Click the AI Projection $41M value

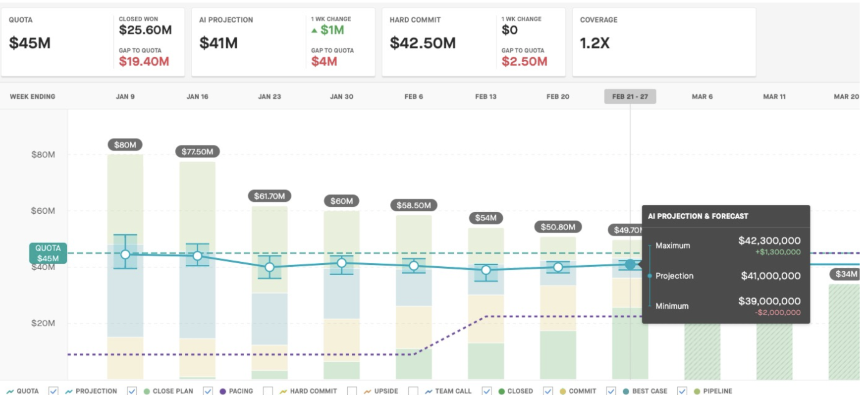pyautogui.click(x=218, y=43)
